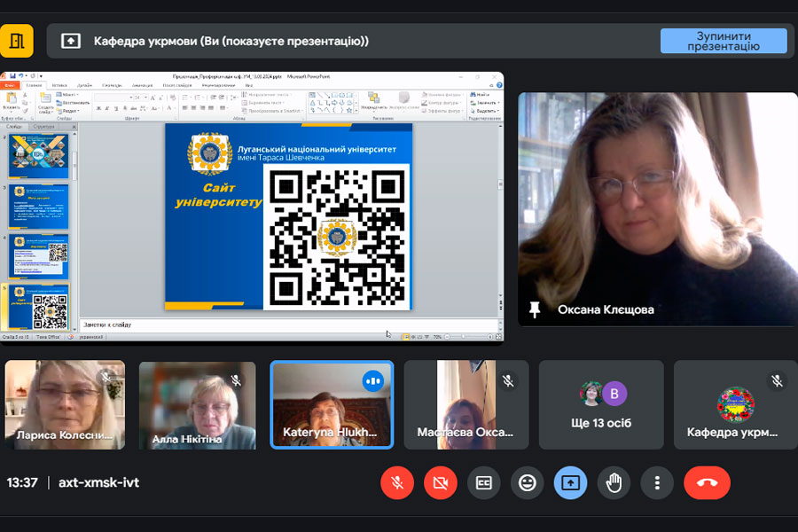The image size is (798, 532).
Task: Open Выделить select dropdown
Action: 484,111
